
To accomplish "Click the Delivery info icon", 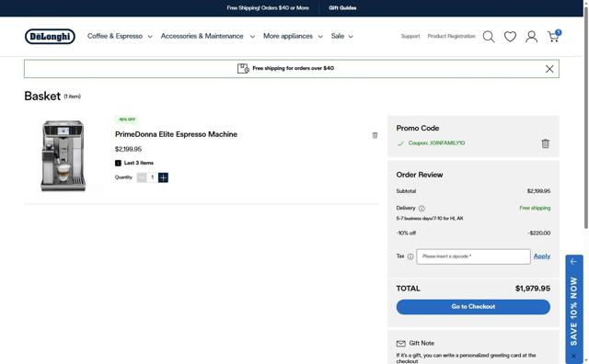I will (422, 209).
